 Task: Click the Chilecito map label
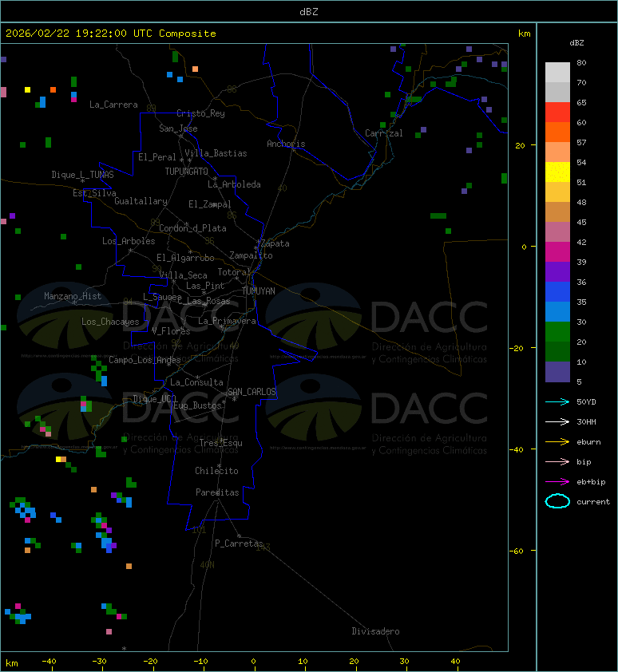click(x=216, y=471)
